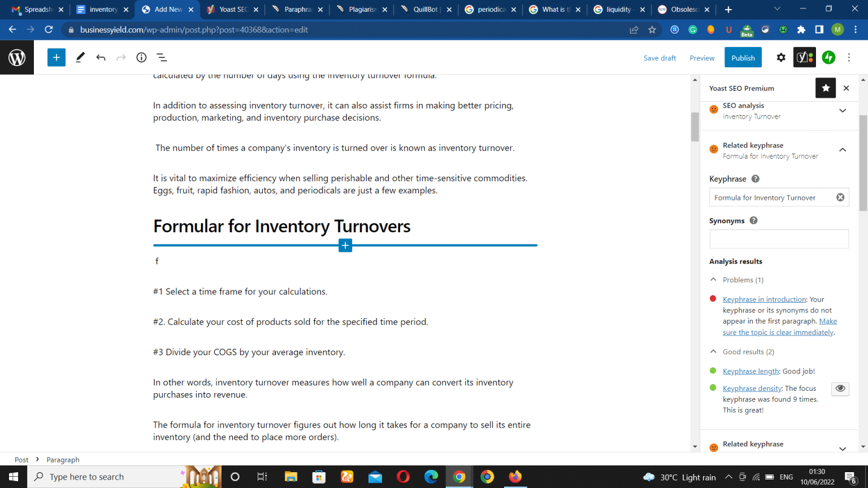Open the Settings gear panel
The image size is (868, 488).
point(781,58)
